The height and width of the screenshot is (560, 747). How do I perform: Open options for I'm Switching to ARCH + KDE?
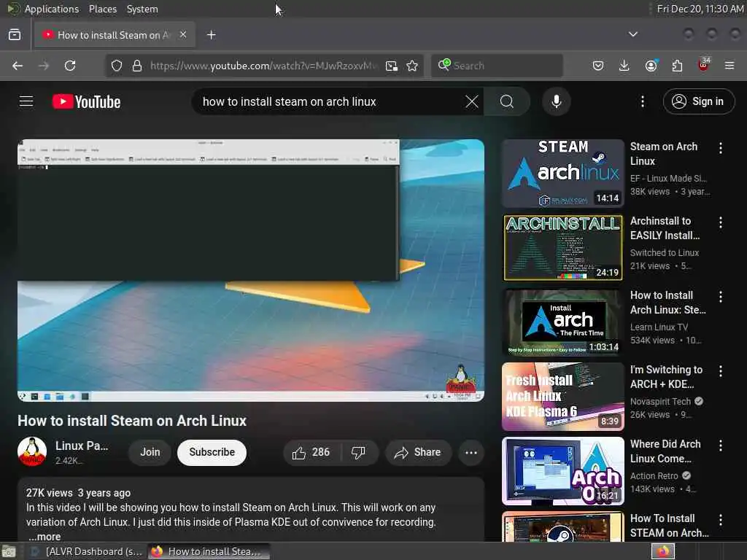click(x=721, y=371)
